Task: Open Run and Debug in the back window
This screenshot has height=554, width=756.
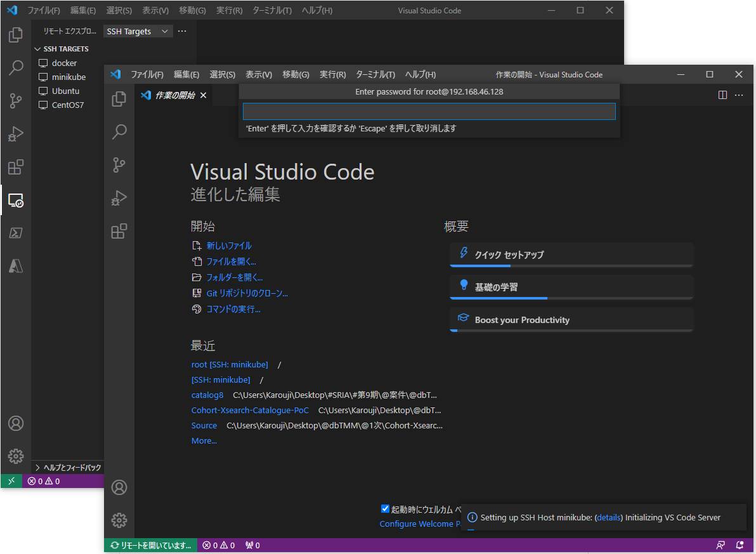Action: point(16,134)
